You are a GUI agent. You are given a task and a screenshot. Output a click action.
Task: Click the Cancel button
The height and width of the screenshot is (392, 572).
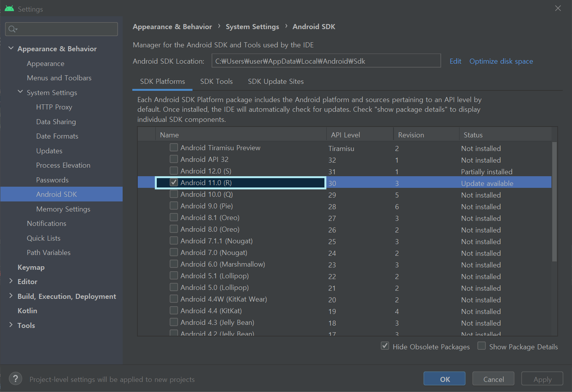pyautogui.click(x=493, y=379)
